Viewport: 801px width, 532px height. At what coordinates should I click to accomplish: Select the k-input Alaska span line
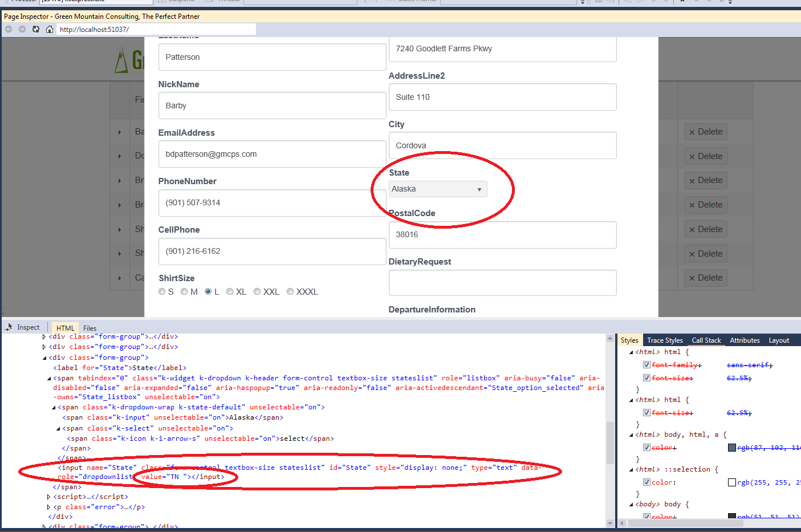(173, 417)
